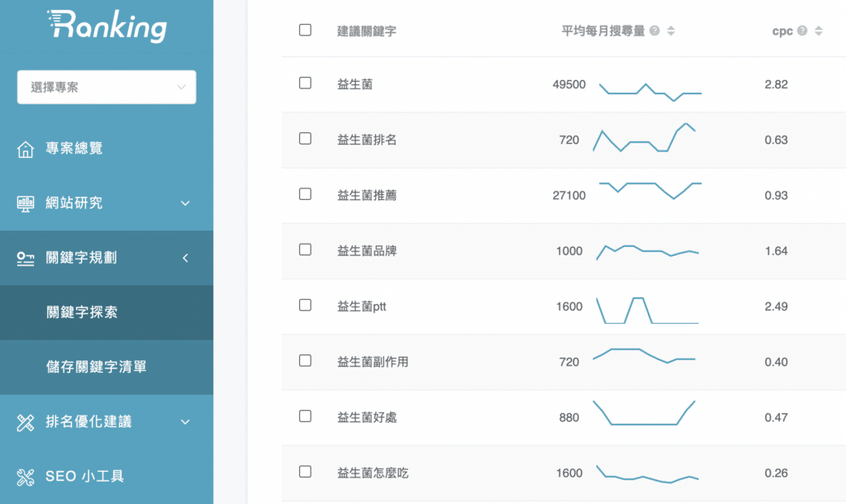
Task: Click help icon next to cpc
Action: coord(802,31)
